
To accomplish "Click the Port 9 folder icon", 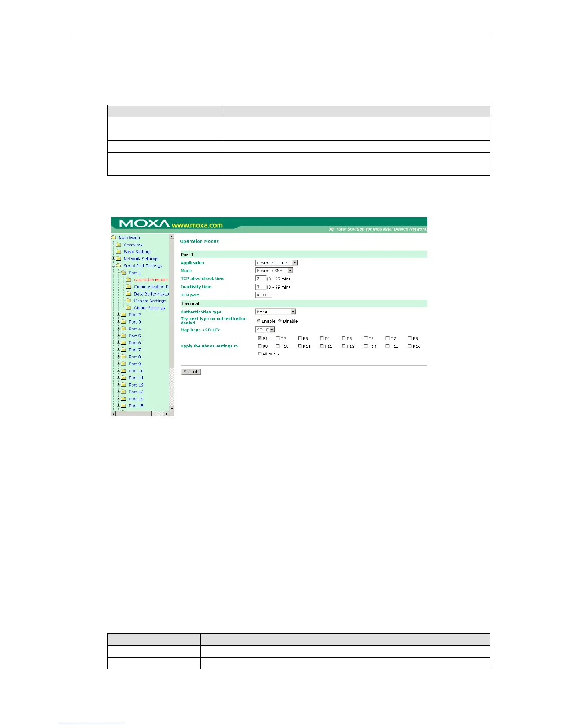I will (x=124, y=364).
